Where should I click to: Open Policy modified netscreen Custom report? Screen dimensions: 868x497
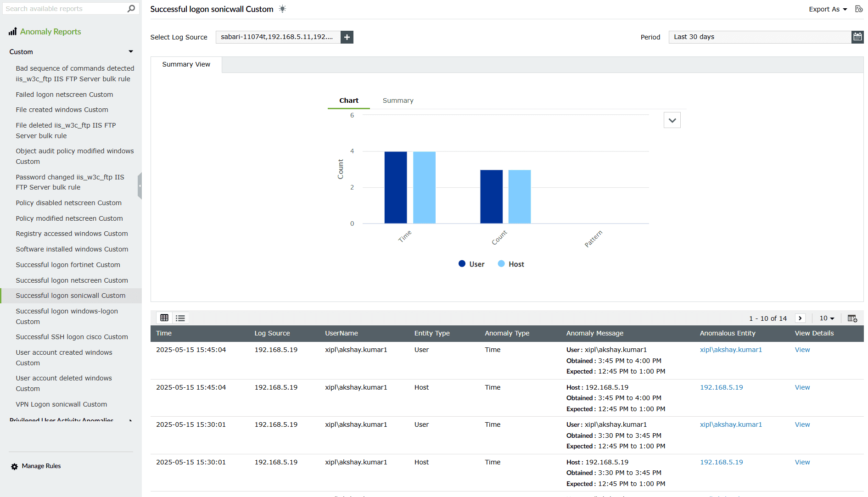tap(69, 218)
